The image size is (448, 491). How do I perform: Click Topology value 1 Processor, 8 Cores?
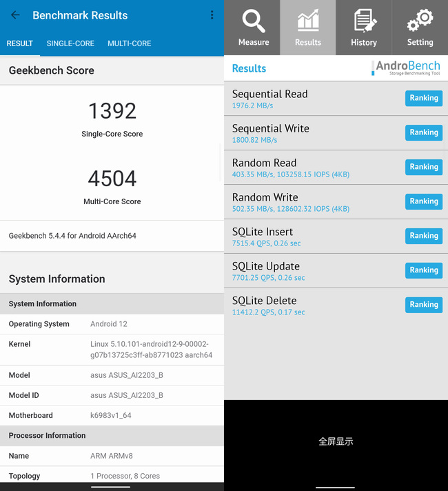[x=125, y=476]
